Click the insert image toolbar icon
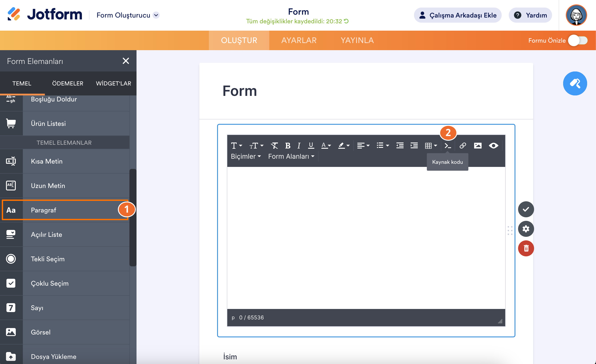 pos(478,146)
